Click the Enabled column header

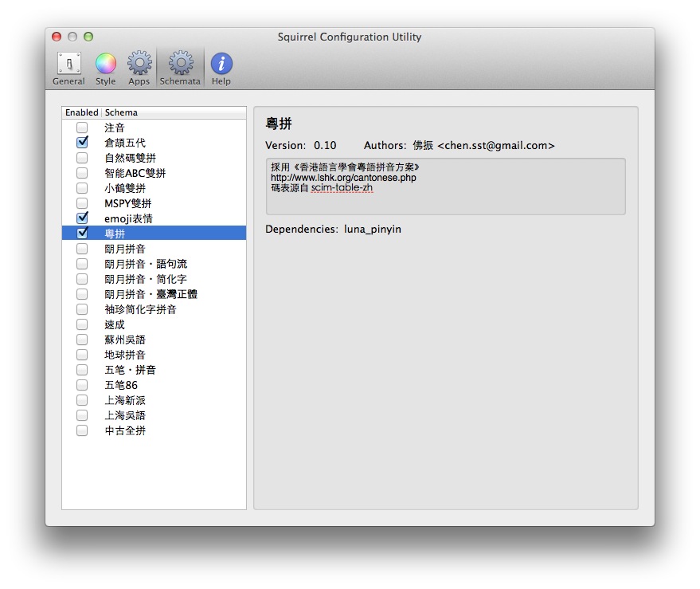click(x=81, y=112)
